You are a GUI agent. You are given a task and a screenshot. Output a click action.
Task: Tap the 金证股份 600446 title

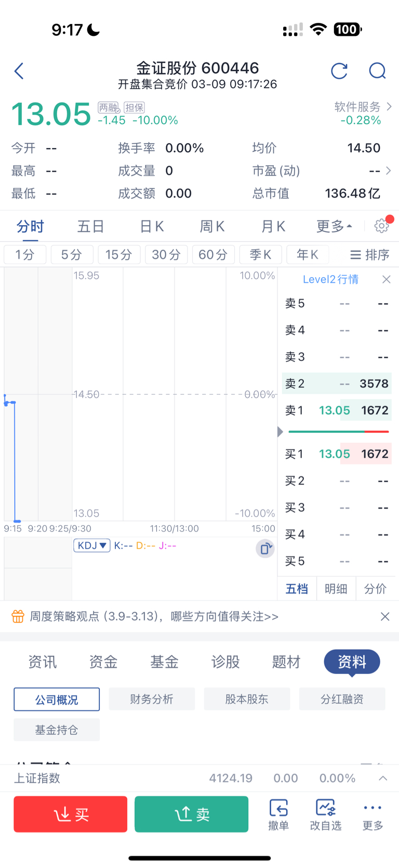coord(197,68)
